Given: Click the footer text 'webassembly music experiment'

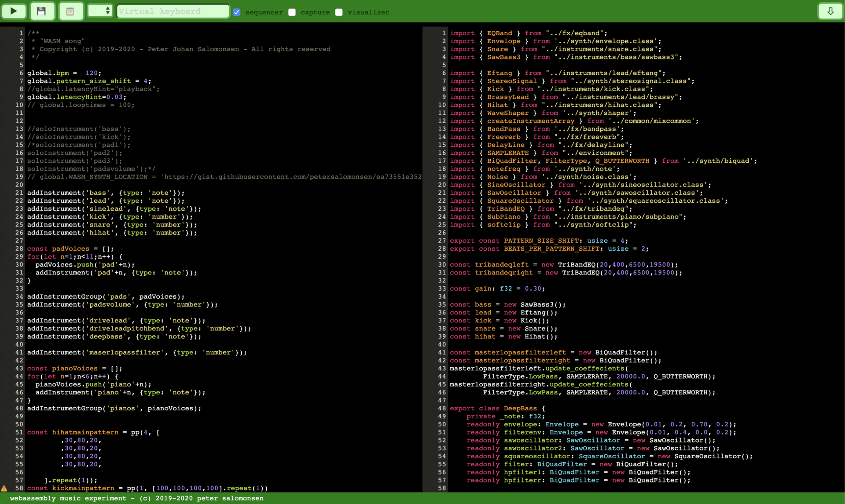Looking at the screenshot, I should (x=68, y=498).
